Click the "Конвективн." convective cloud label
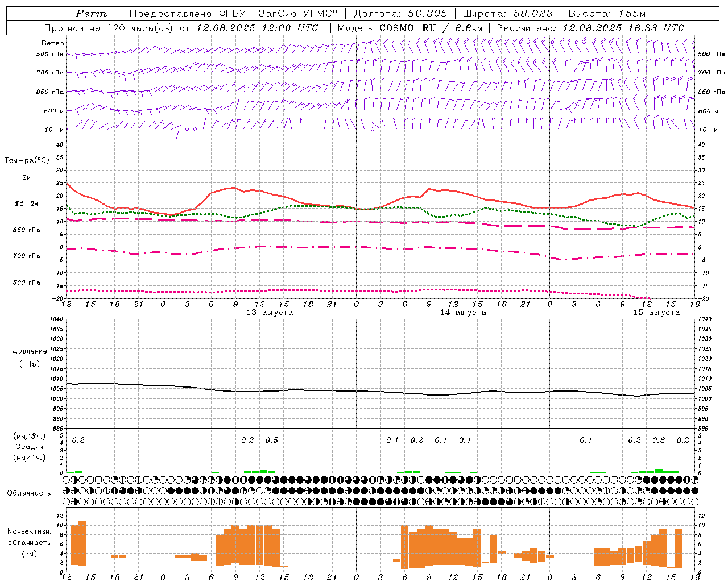This screenshot has height=582, width=728. (x=29, y=531)
